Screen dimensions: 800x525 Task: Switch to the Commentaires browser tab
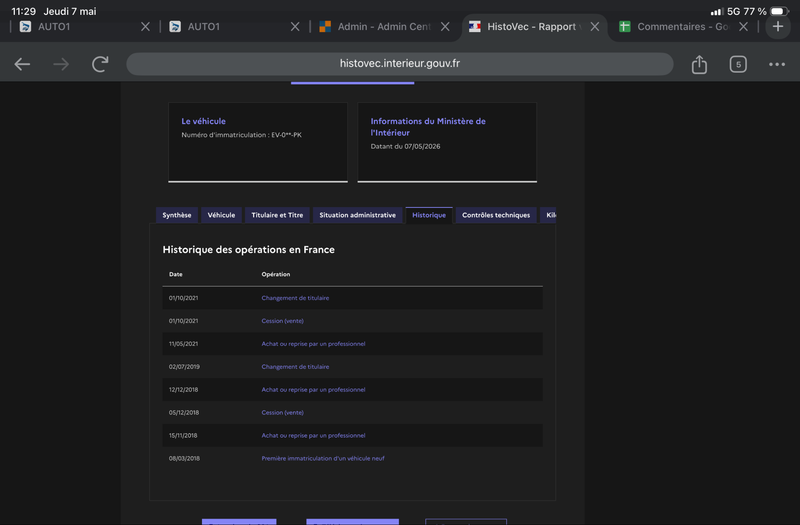point(673,27)
